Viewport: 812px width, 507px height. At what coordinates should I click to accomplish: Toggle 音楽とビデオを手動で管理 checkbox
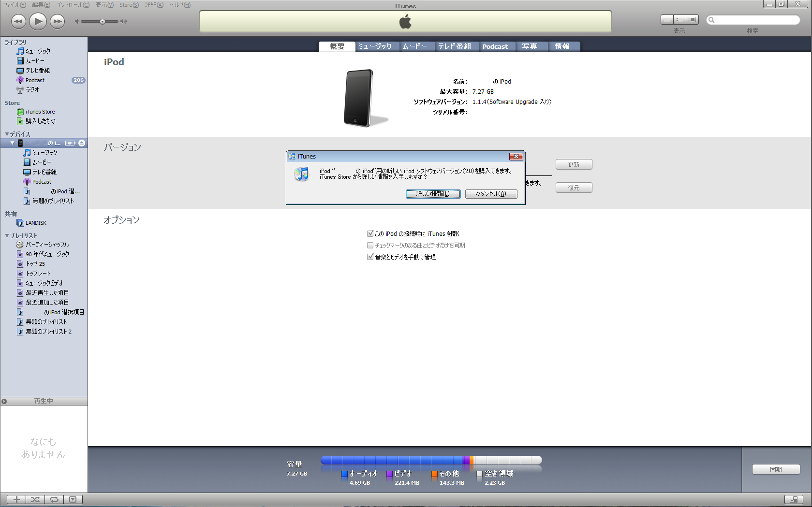(x=370, y=257)
